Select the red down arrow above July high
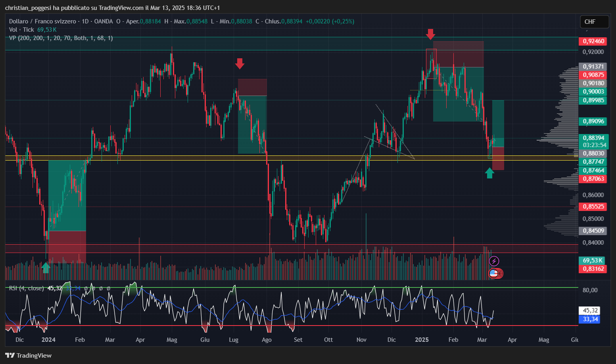Image resolution: width=616 pixels, height=364 pixels. click(240, 63)
